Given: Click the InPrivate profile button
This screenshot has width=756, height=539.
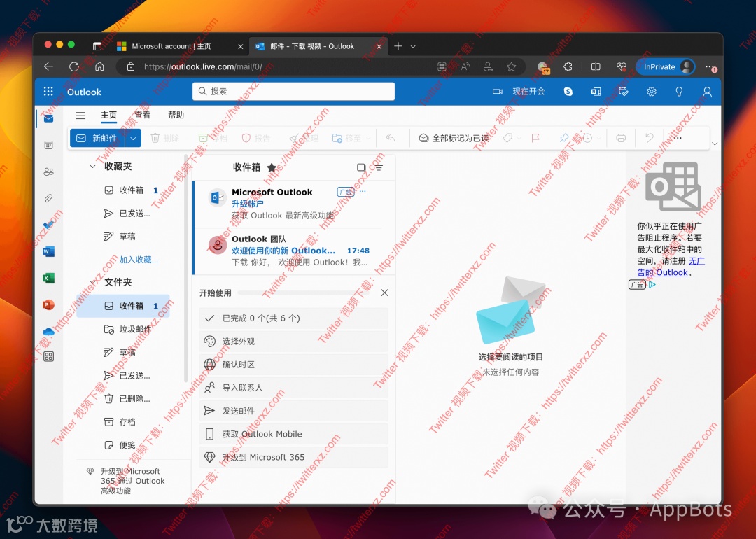Looking at the screenshot, I should (x=666, y=67).
